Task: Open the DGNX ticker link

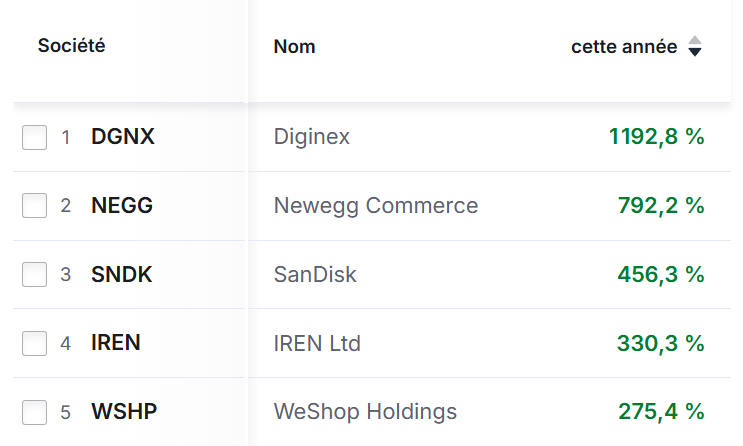Action: [123, 137]
